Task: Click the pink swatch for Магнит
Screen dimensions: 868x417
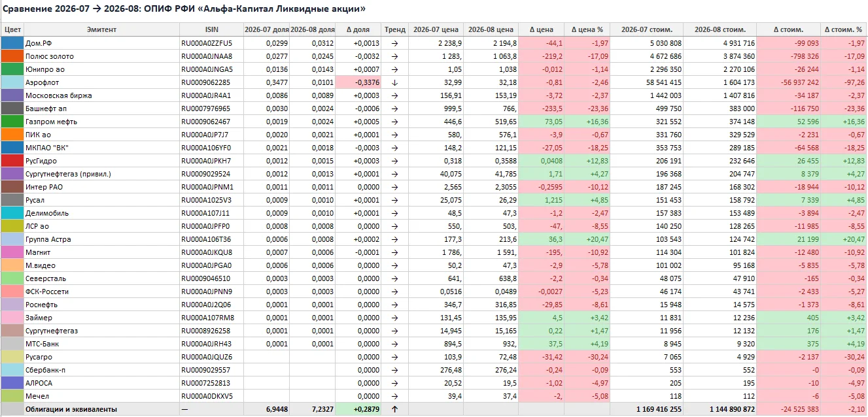Action: pos(12,252)
